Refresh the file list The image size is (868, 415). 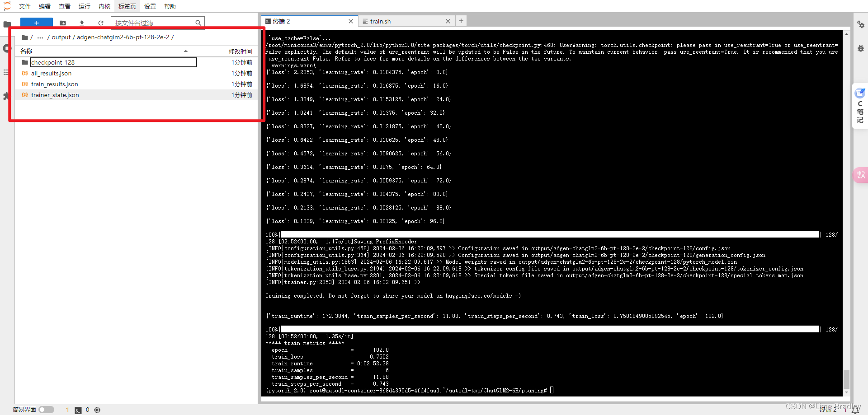pyautogui.click(x=101, y=23)
